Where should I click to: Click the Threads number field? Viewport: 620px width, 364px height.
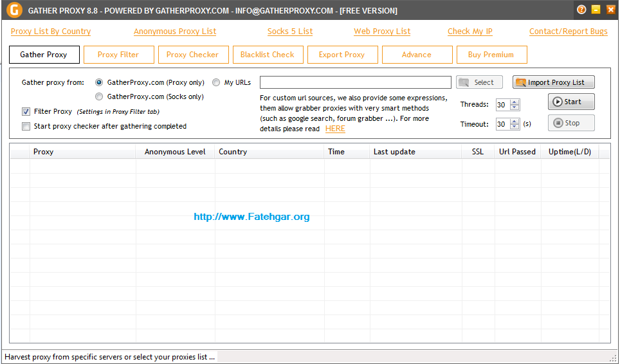click(x=503, y=105)
